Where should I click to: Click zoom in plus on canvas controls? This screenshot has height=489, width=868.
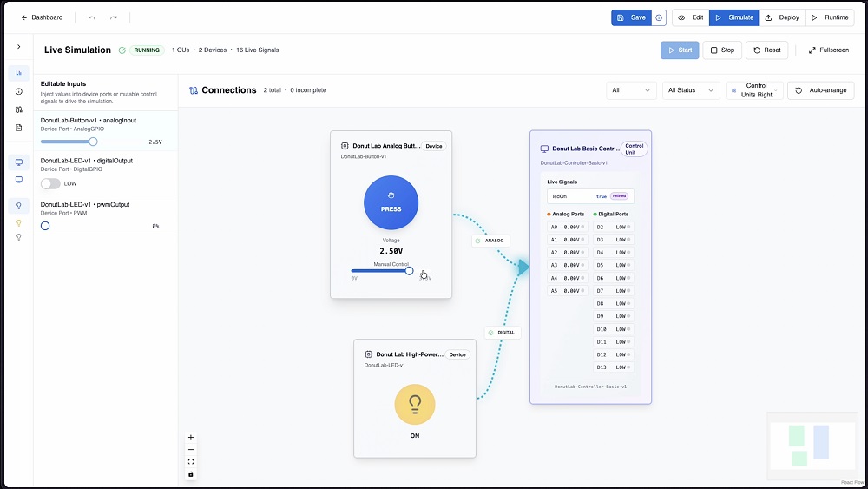coord(191,438)
